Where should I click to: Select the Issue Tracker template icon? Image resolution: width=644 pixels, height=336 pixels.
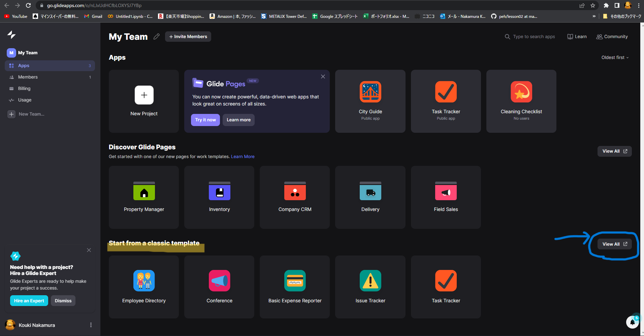370,281
